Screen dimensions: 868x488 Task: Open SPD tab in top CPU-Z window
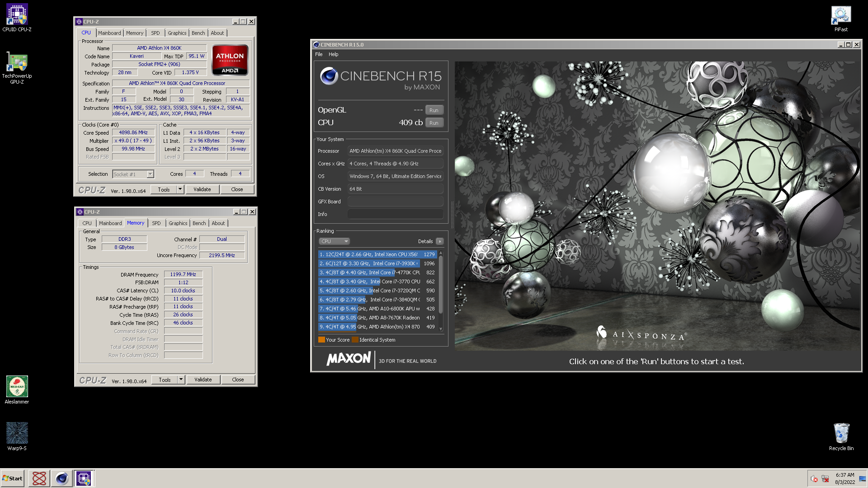coord(156,33)
